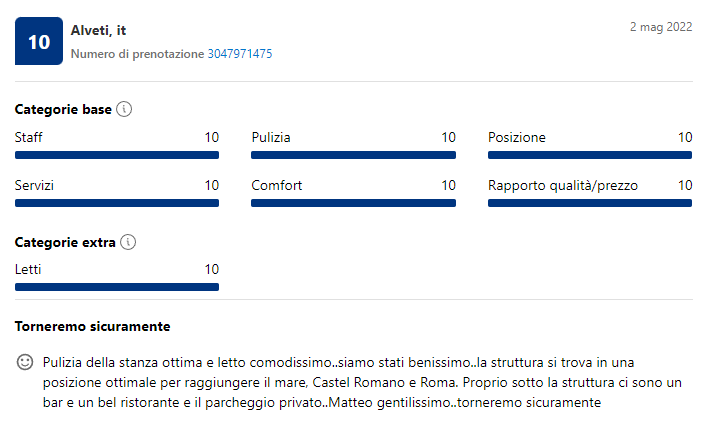The height and width of the screenshot is (425, 710).
Task: Click the reviewer name Alveti, it
Action: click(x=98, y=30)
